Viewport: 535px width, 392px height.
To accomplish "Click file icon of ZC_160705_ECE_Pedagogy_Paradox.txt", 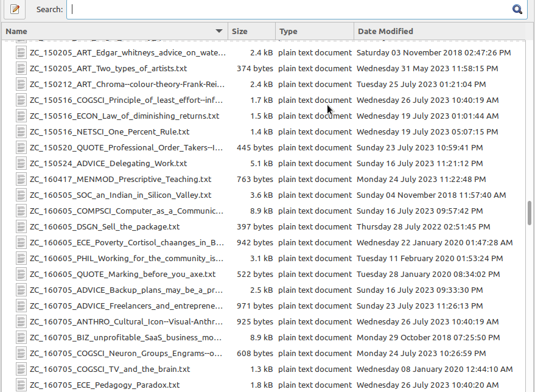I will pyautogui.click(x=21, y=385).
